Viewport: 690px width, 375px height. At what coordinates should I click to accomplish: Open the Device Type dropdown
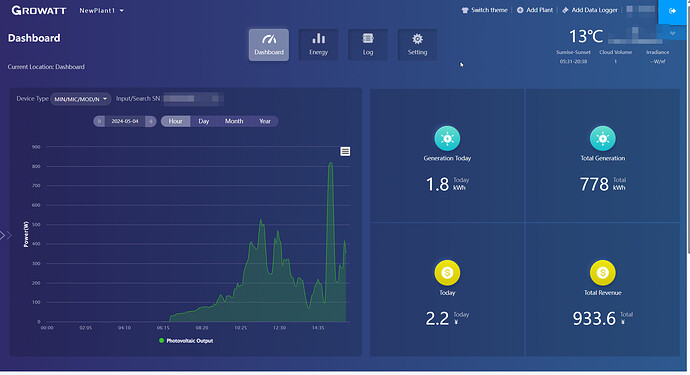point(81,99)
